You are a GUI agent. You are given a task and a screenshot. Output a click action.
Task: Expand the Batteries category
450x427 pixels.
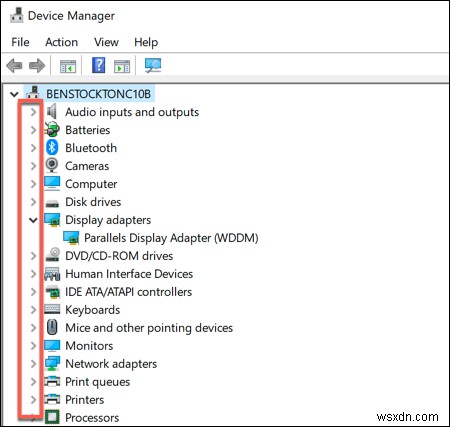point(33,130)
